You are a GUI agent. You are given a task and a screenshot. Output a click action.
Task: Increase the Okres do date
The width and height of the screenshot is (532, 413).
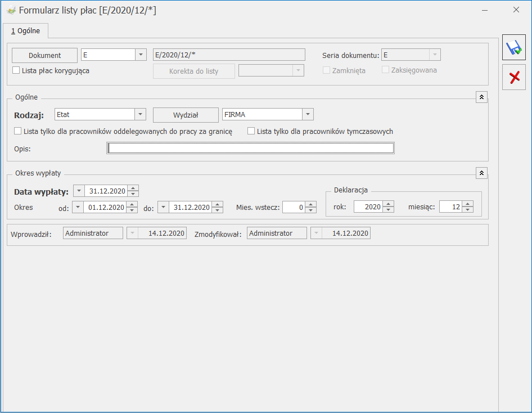[x=218, y=204]
